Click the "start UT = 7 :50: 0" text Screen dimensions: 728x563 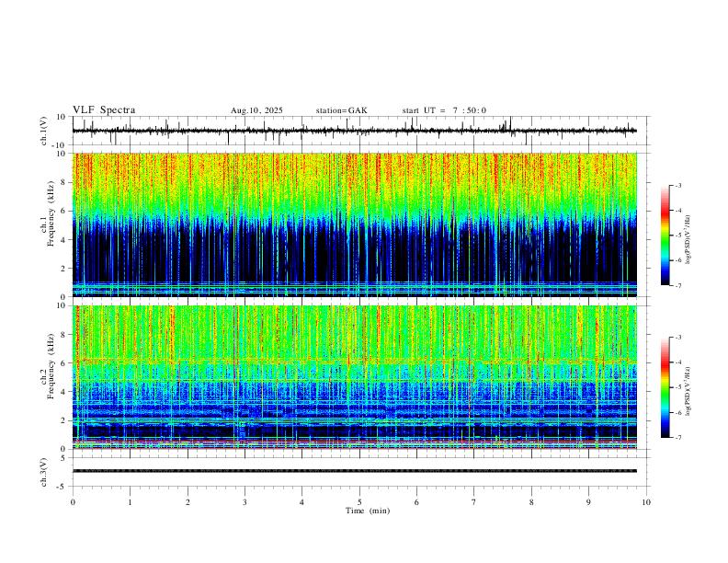[x=444, y=110]
